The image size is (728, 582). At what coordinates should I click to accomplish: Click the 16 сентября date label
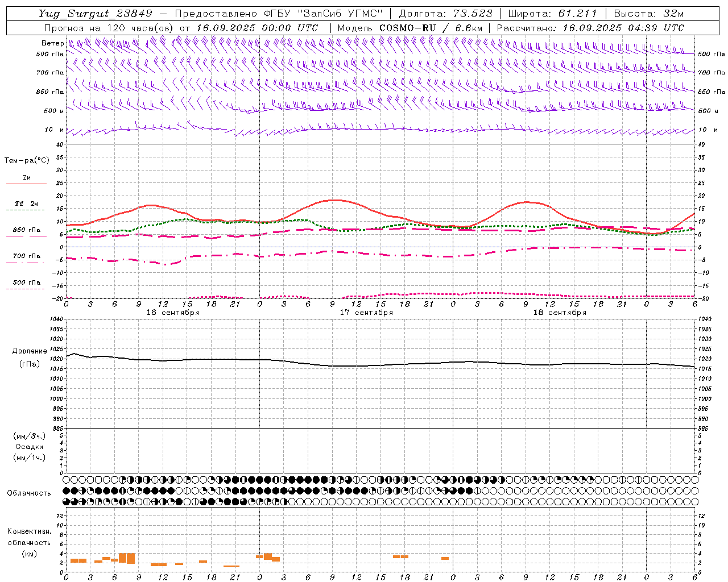point(173,313)
